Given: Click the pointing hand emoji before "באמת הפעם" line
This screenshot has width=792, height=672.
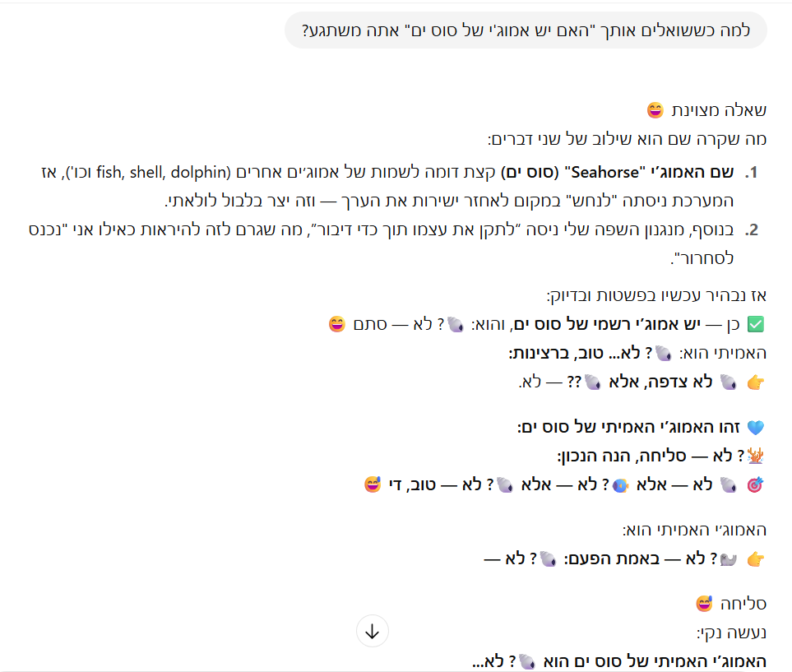Looking at the screenshot, I should pos(757,559).
